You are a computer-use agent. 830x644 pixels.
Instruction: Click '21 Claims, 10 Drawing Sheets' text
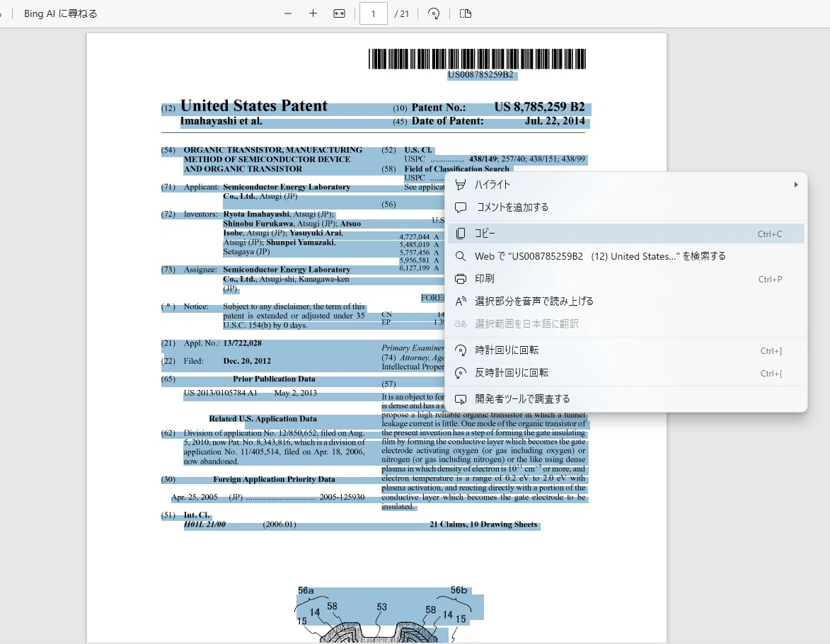pyautogui.click(x=483, y=524)
